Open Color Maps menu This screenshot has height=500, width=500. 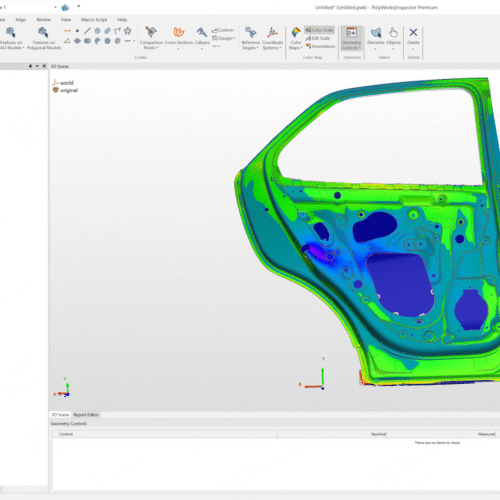coord(296,38)
